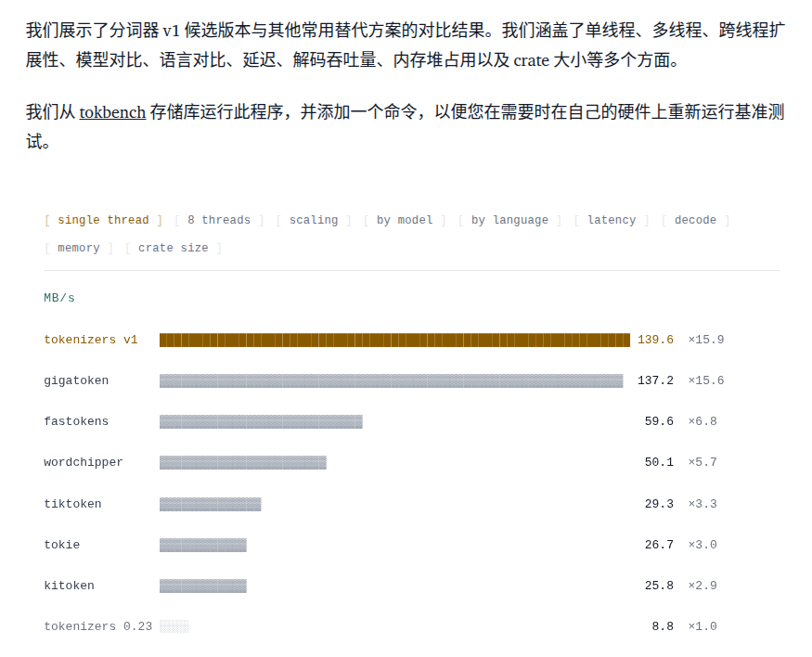Click the ×1.0 baseline multiplier
The image size is (812, 657).
702,626
